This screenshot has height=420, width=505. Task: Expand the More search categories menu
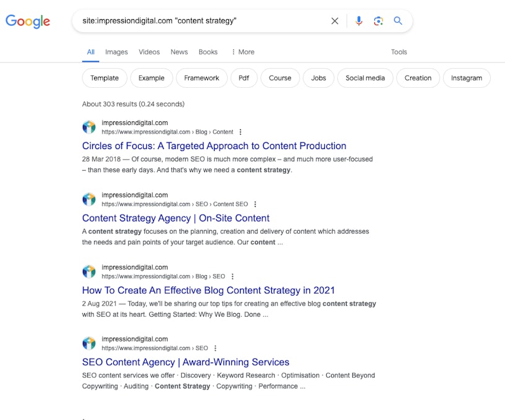pos(243,52)
